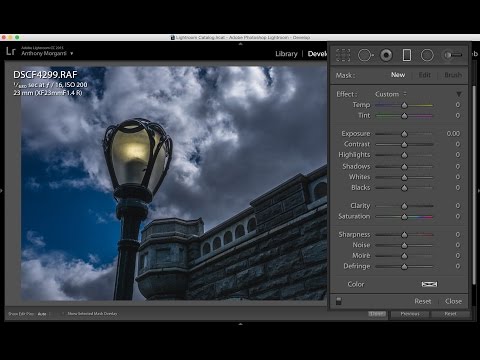Click the Defringe value field

458,266
